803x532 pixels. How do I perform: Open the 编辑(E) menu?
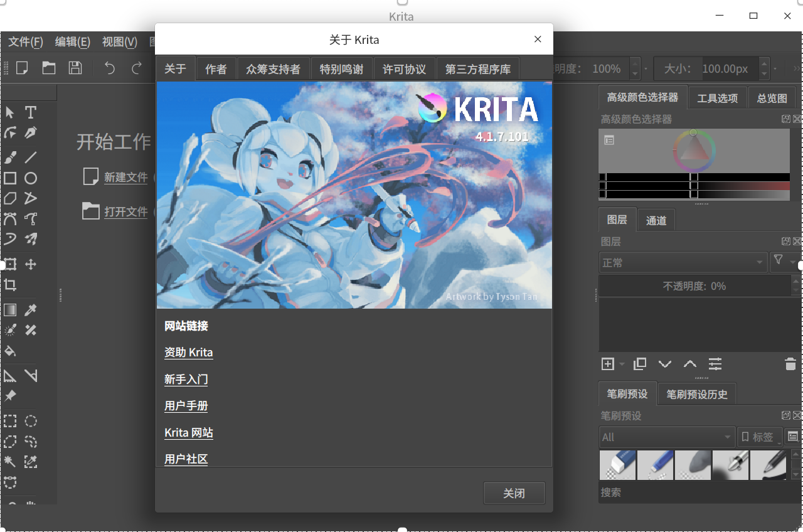(73, 42)
